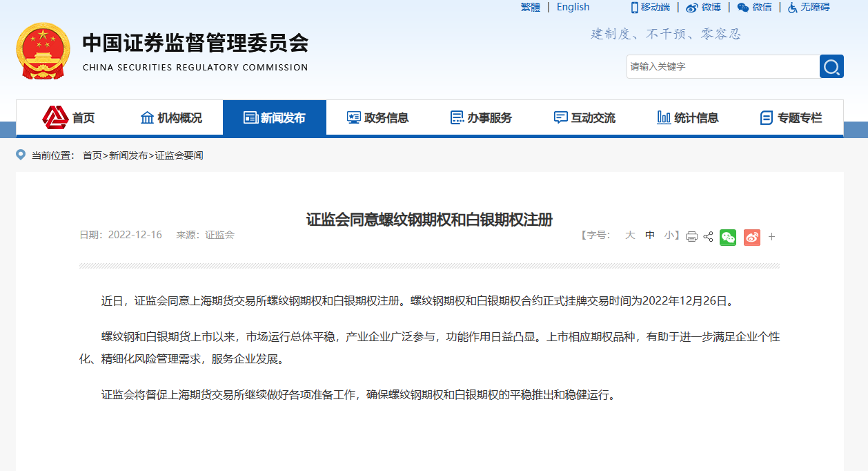The height and width of the screenshot is (471, 868).
Task: Focus the keyword search input field
Action: coord(722,66)
